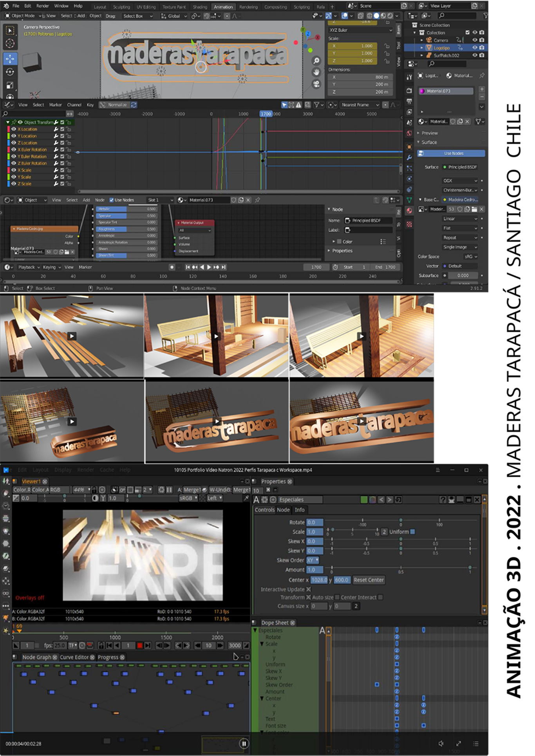
Task: Close the Viewer1 tab
Action: coord(45,482)
